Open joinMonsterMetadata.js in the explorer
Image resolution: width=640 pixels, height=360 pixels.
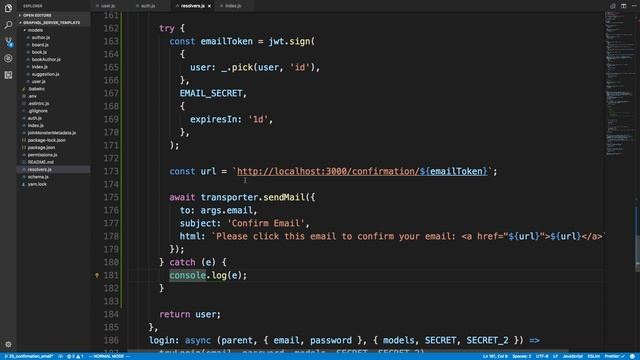[x=53, y=133]
